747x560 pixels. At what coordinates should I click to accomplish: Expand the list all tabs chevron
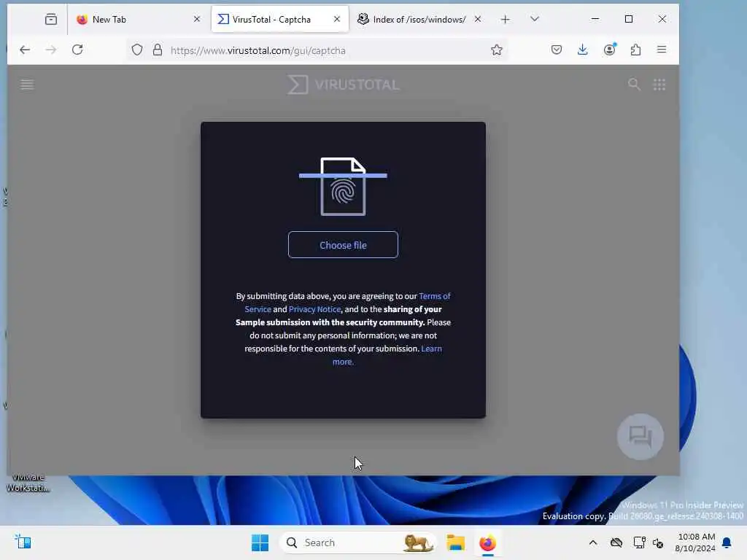[x=535, y=20]
